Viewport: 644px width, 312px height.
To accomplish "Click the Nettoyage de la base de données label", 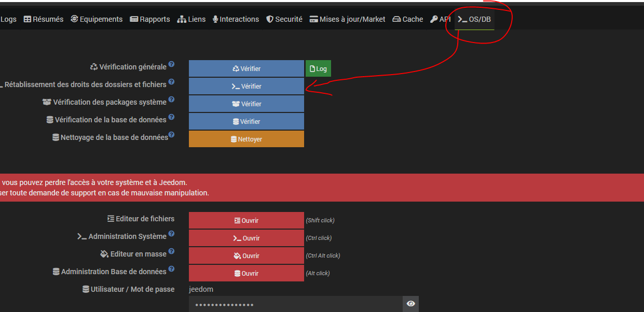I will click(114, 137).
